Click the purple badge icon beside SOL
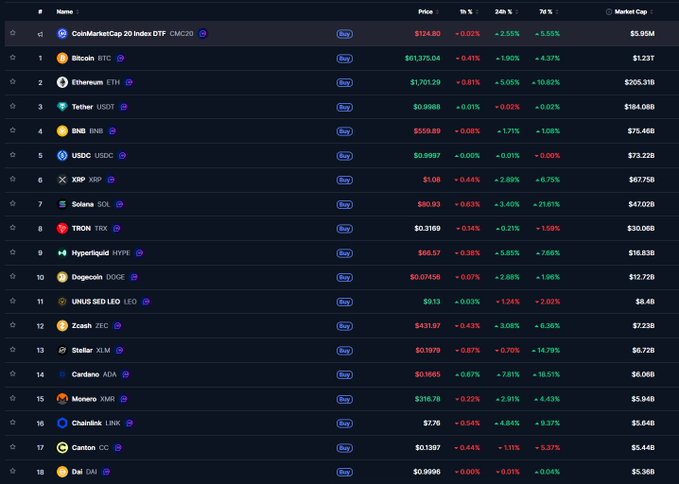679x484 pixels. tap(120, 204)
